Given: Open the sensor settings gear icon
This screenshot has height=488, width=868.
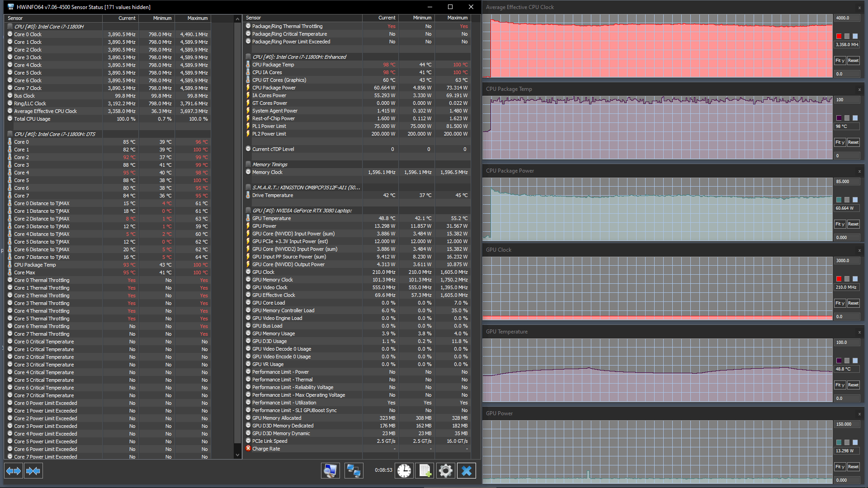Looking at the screenshot, I should (445, 471).
